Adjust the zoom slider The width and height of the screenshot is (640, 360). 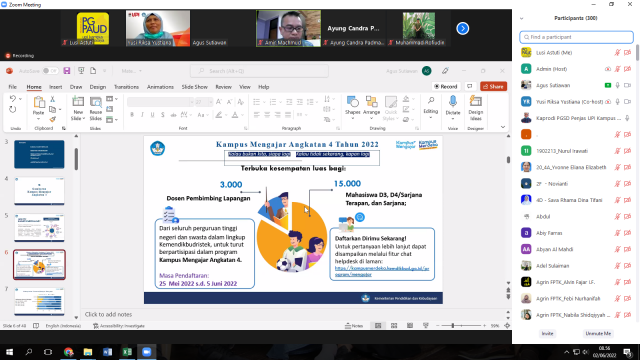tap(453, 326)
